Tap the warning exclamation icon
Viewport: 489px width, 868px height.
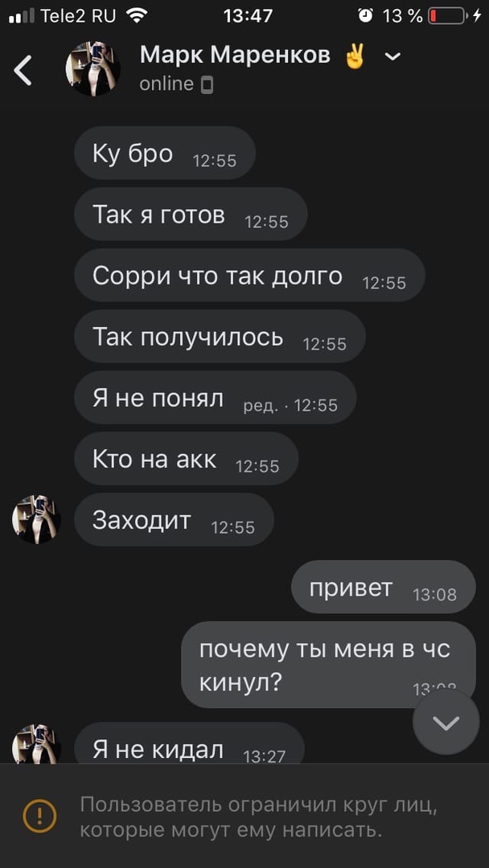(x=39, y=816)
